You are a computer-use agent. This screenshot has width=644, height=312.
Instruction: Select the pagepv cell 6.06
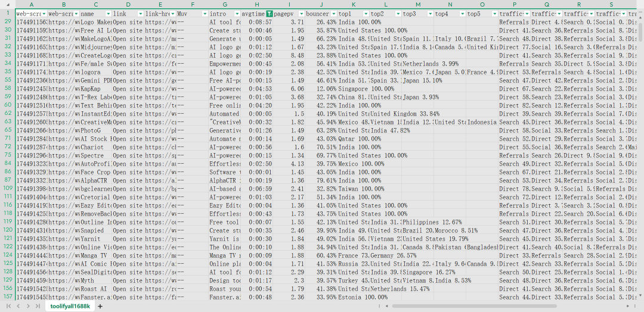point(289,89)
